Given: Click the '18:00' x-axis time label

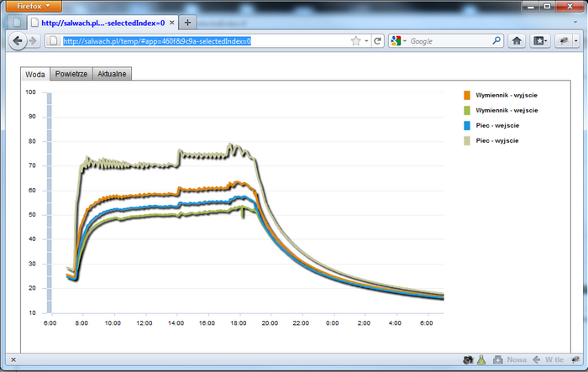Looking at the screenshot, I should (238, 322).
